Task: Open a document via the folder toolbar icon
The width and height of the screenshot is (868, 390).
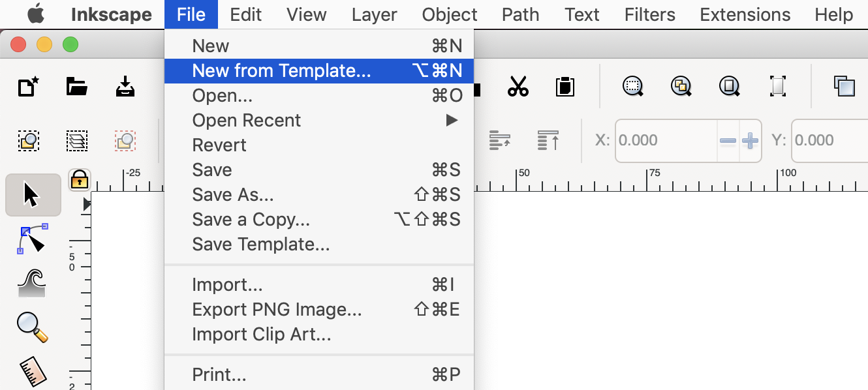Action: coord(76,85)
